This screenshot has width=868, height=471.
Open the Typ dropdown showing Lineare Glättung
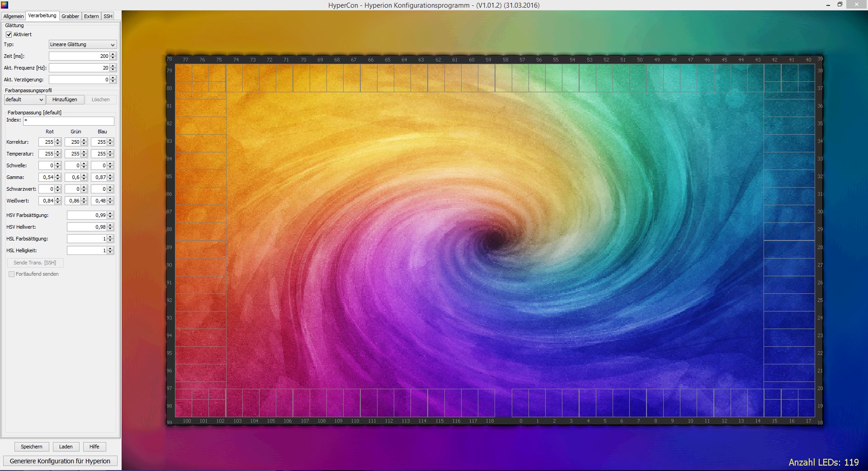(x=83, y=44)
